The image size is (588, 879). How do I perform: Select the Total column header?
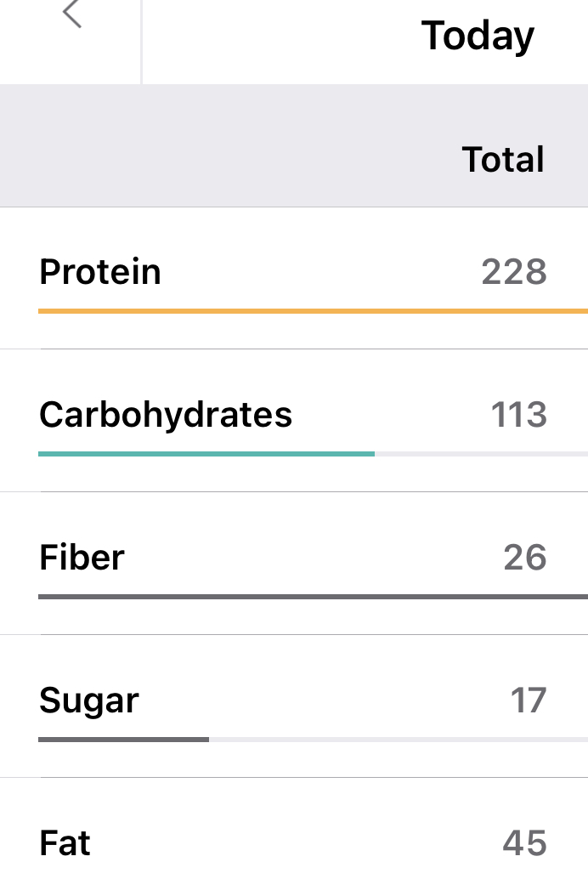pyautogui.click(x=503, y=160)
